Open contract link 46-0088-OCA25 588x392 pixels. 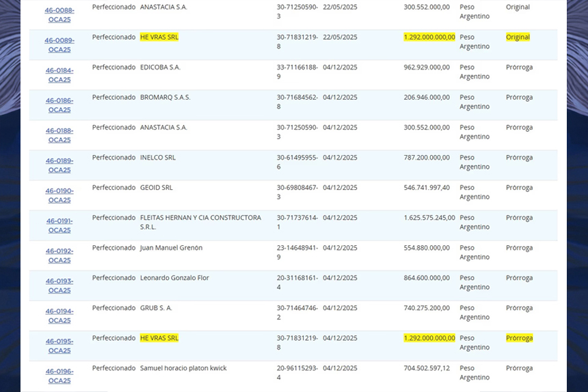point(59,15)
